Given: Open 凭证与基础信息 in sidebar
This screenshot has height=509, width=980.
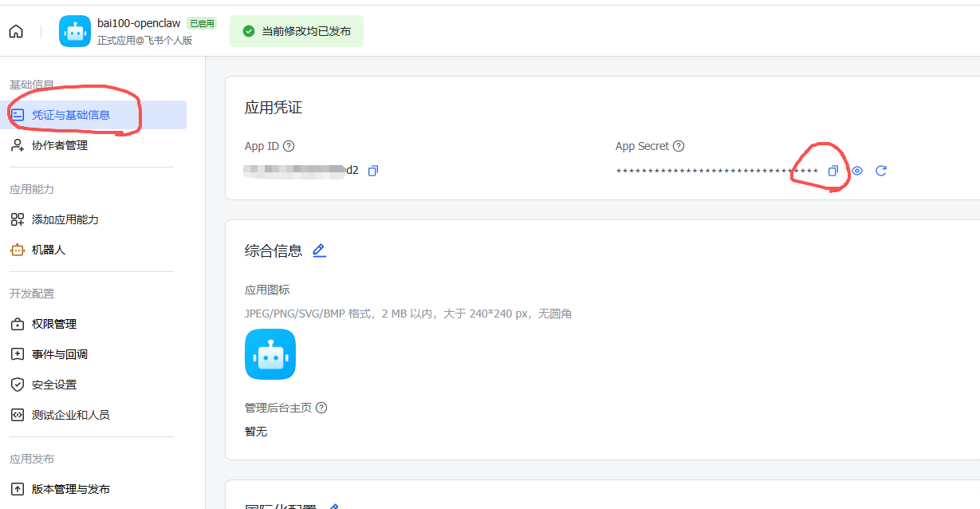Looking at the screenshot, I should (71, 115).
